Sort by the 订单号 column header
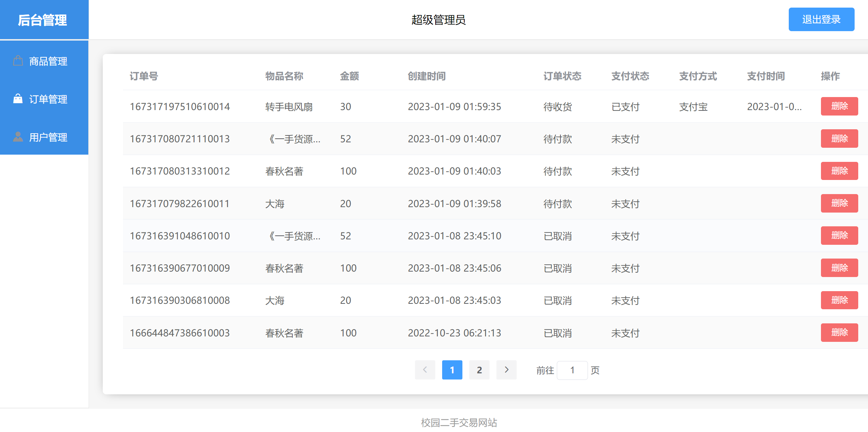 tap(144, 76)
